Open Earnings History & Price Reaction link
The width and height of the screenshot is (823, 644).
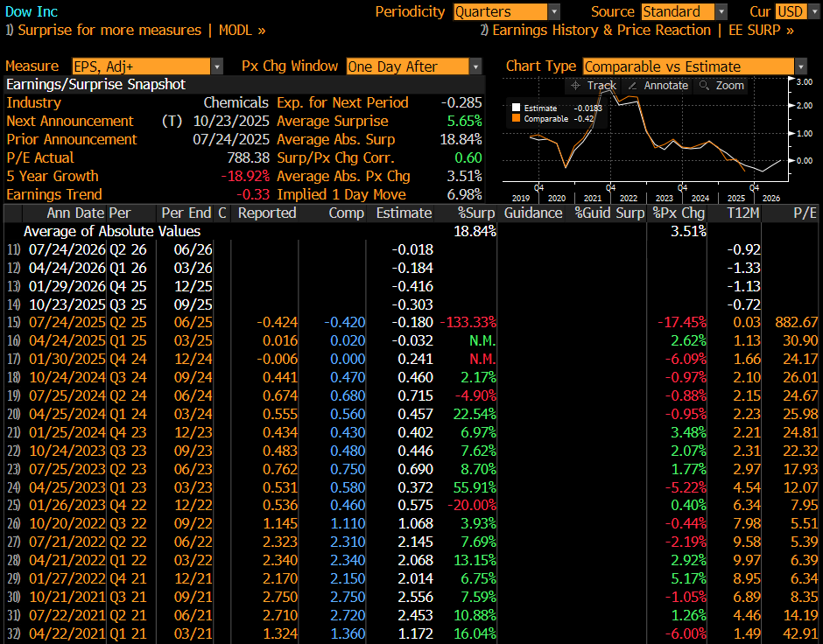(x=637, y=30)
